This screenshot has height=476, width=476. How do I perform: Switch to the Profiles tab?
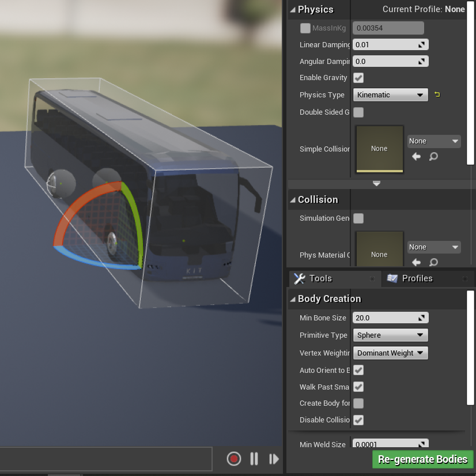click(x=428, y=279)
